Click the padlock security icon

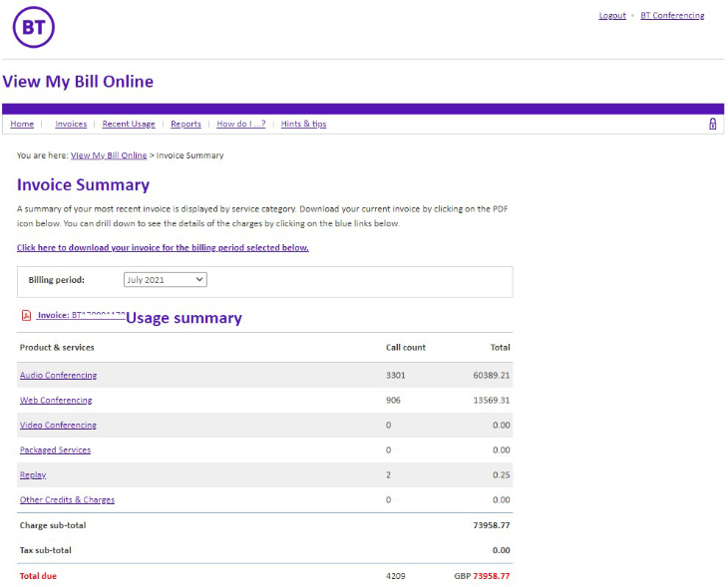tap(712, 124)
